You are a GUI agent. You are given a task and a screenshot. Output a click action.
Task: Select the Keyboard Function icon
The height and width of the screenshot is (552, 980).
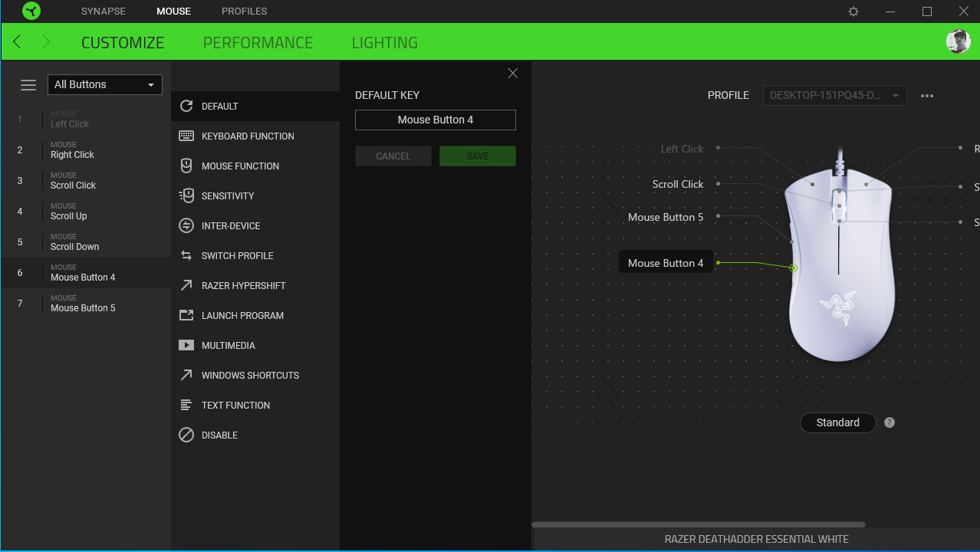pyautogui.click(x=186, y=136)
